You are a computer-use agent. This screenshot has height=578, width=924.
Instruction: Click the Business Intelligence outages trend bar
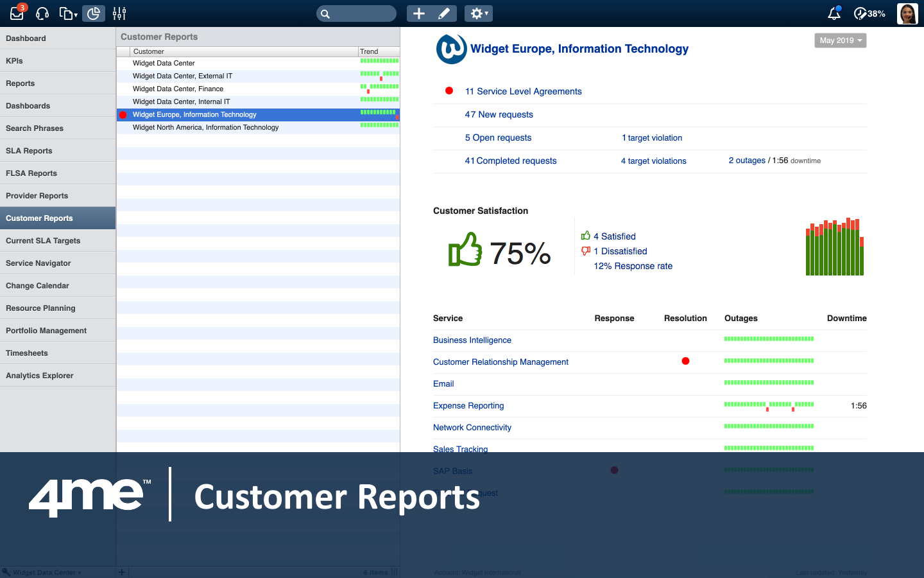click(769, 338)
